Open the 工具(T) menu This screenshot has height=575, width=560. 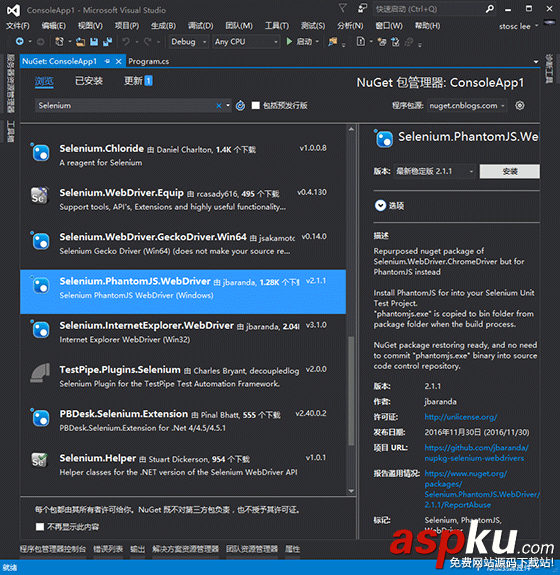point(277,26)
